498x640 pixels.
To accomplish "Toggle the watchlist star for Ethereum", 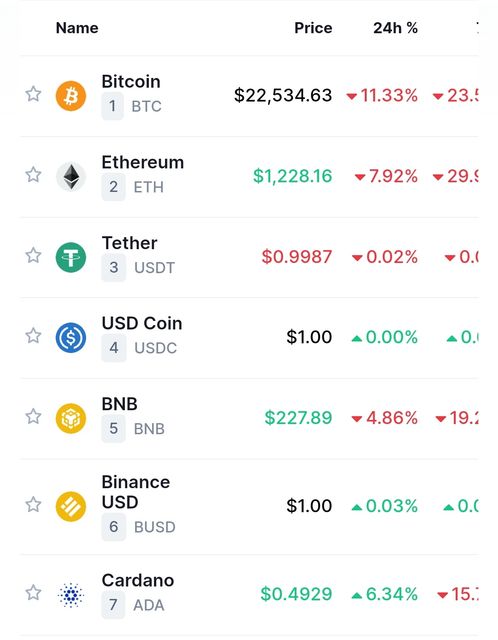I will pyautogui.click(x=33, y=175).
